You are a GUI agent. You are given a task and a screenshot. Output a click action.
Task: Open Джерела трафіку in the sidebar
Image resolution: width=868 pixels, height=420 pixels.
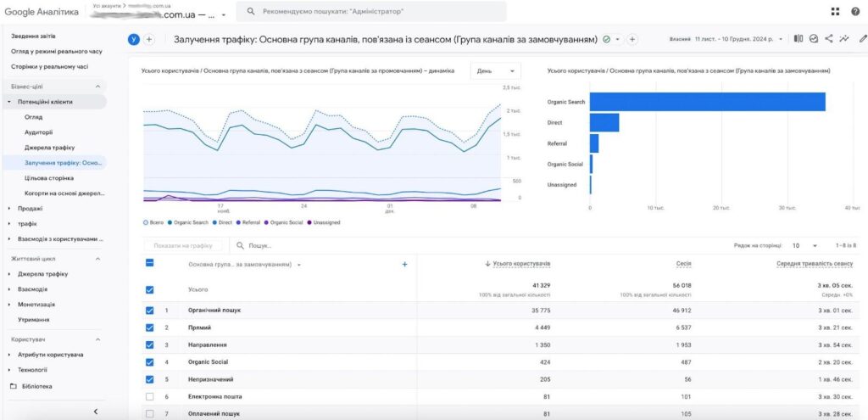tap(50, 147)
